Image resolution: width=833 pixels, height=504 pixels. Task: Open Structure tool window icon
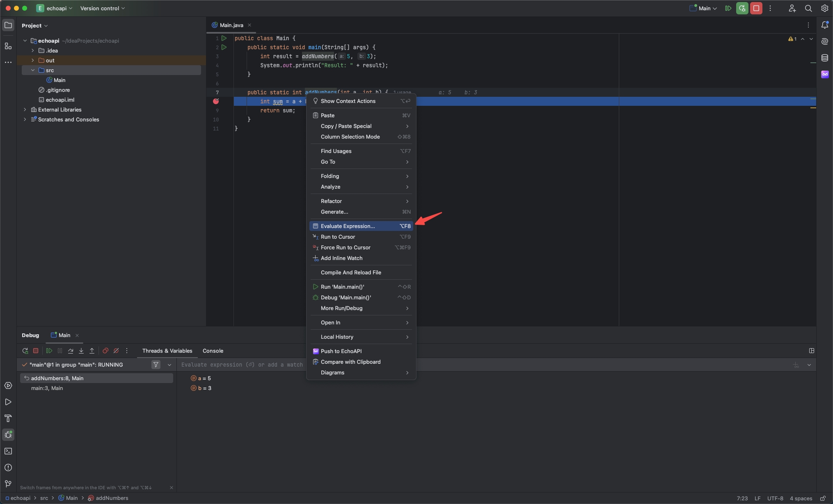click(x=8, y=46)
